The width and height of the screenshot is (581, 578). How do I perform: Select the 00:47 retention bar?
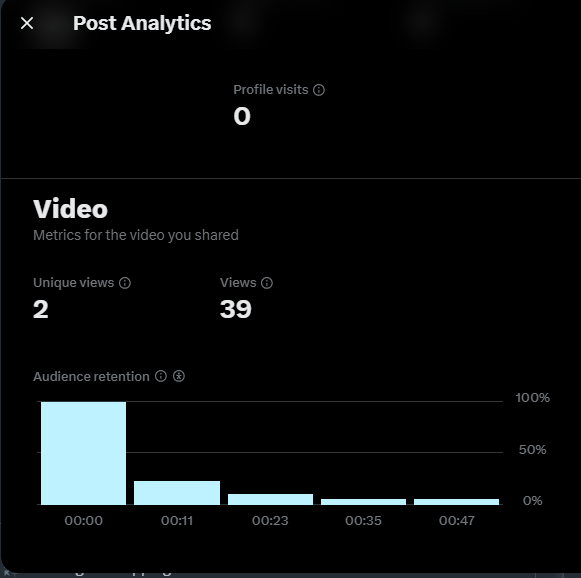pos(456,502)
